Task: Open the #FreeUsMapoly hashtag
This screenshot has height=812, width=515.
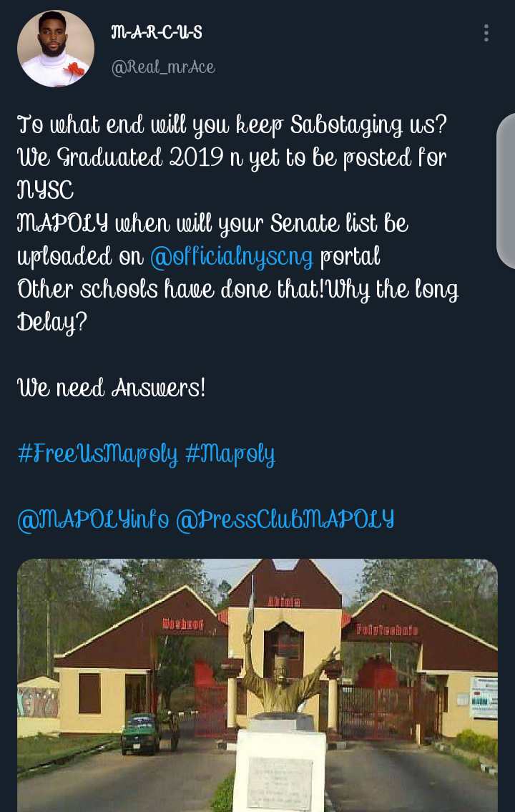Action: pos(98,454)
